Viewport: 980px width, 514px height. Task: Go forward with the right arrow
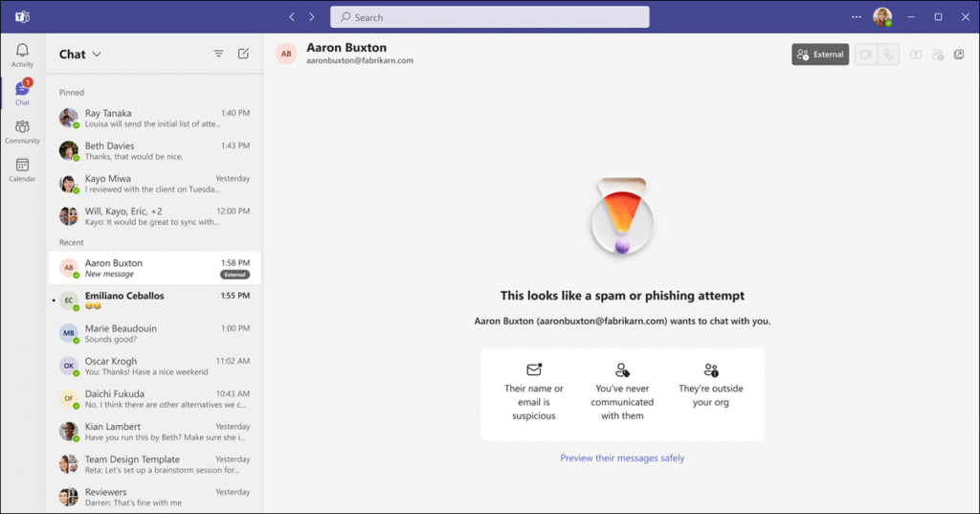(311, 17)
